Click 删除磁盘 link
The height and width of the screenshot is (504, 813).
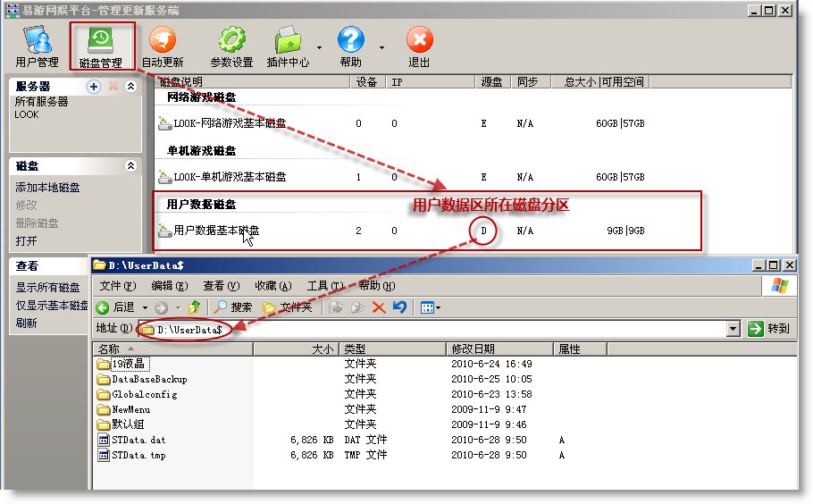[37, 223]
